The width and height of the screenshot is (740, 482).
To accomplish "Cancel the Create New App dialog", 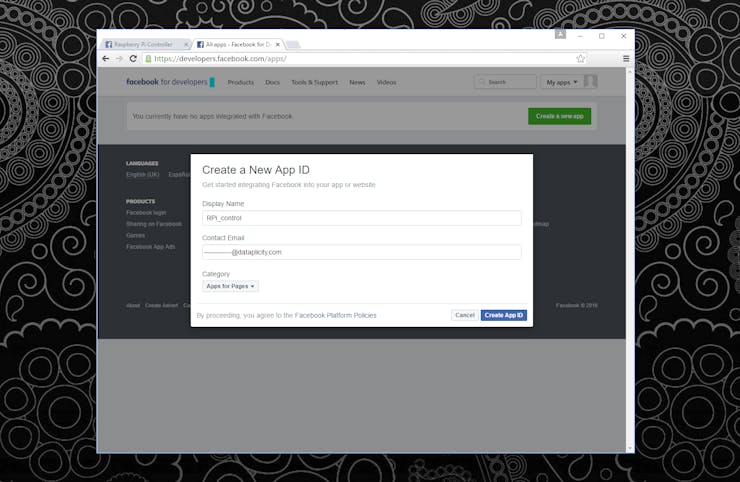I will [x=465, y=315].
